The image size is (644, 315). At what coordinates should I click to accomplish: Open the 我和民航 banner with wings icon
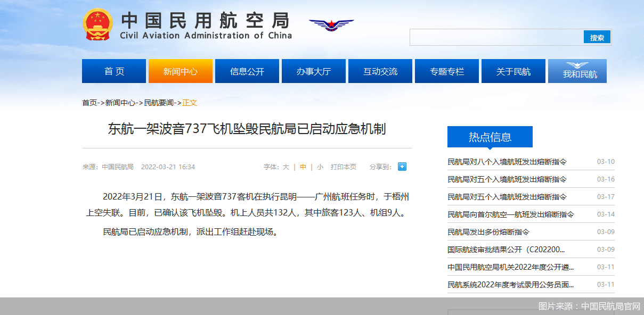pyautogui.click(x=577, y=71)
